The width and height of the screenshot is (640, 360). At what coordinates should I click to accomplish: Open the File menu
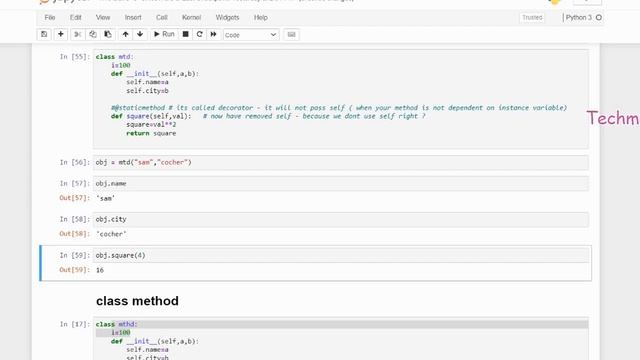coord(50,18)
